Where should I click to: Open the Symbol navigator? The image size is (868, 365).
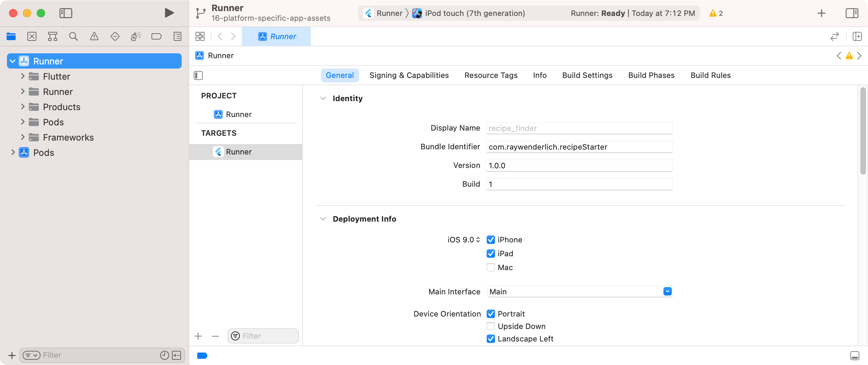pos(53,36)
